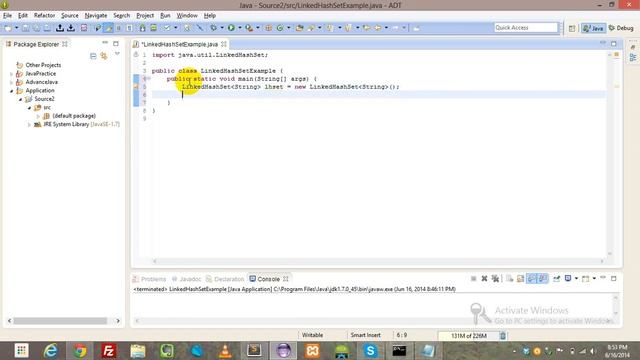
Task: Open the External Tools dropdown arrow
Action: [x=258, y=28]
